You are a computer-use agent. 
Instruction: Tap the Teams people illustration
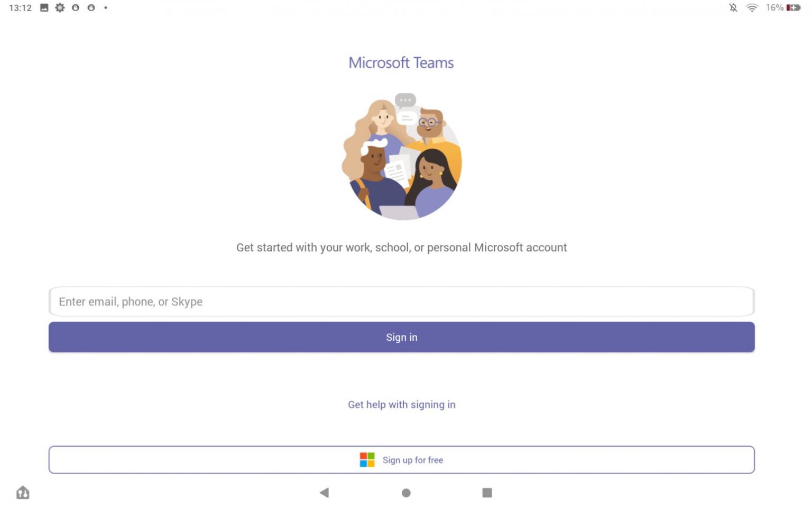coord(401,156)
